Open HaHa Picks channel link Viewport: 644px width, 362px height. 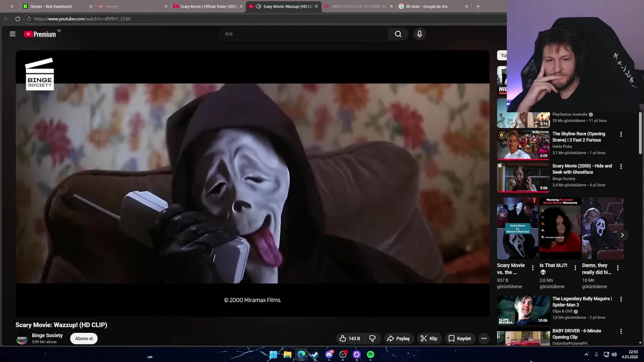point(562,146)
